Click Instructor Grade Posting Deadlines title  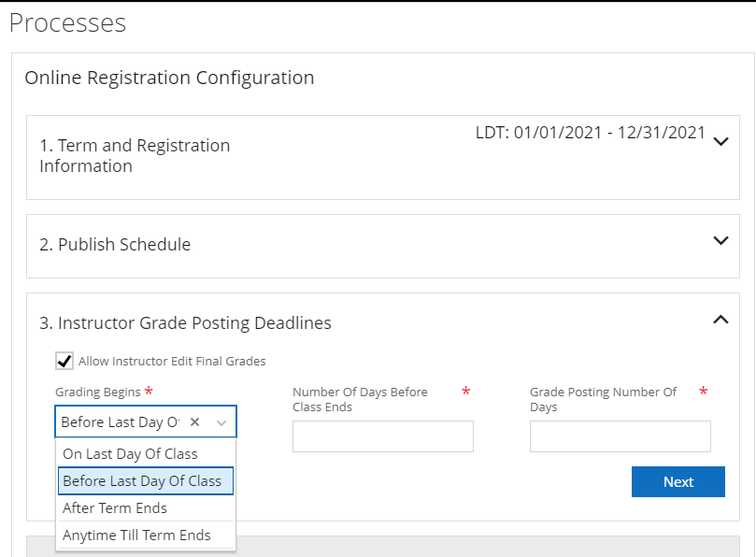click(x=185, y=323)
